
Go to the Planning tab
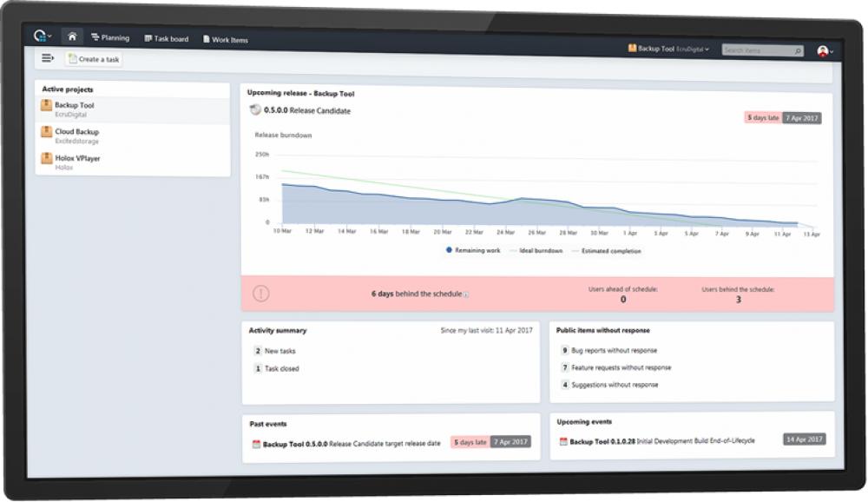(110, 38)
